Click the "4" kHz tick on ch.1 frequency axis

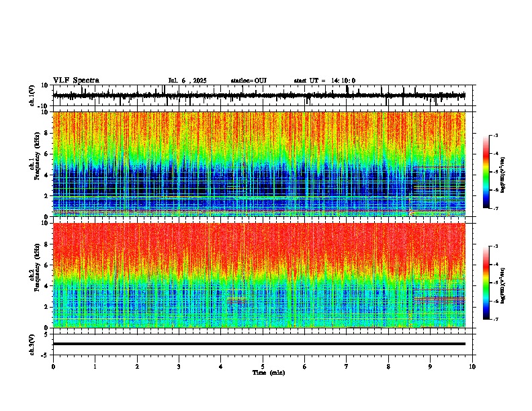click(x=47, y=175)
